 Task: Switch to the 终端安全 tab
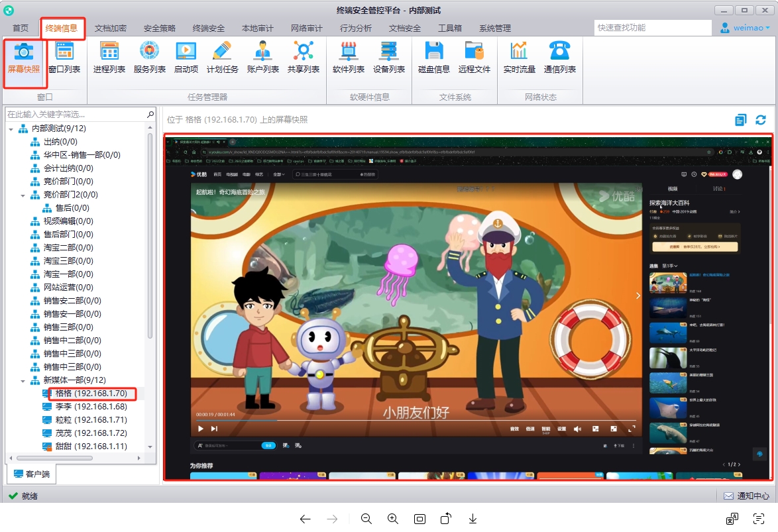209,28
